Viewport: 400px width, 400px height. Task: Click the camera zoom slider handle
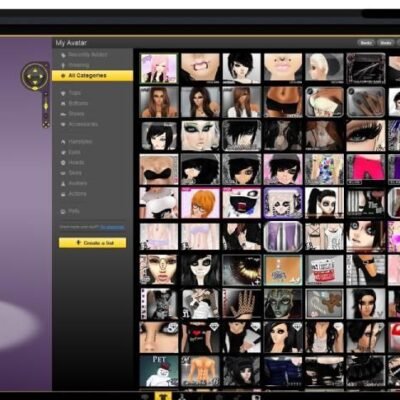tap(46, 106)
